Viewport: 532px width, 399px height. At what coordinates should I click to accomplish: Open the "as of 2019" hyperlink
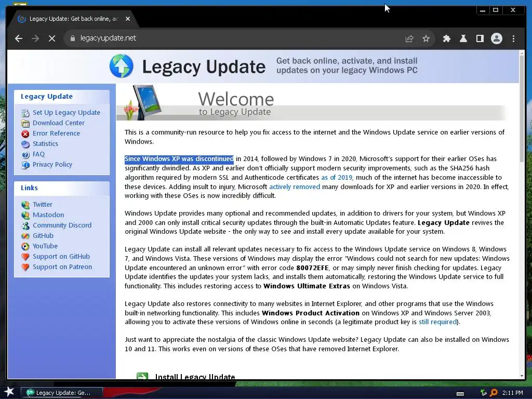337,178
